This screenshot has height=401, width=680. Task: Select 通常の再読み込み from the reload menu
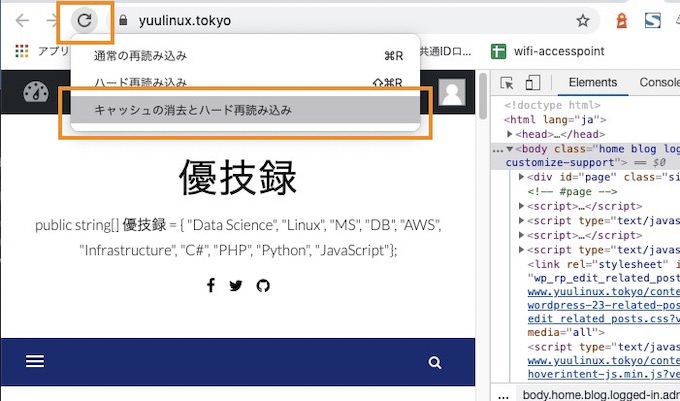[245, 55]
